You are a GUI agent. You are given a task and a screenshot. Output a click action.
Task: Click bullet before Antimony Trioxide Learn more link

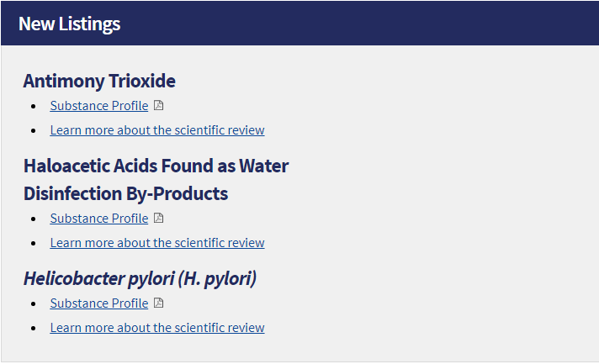pyautogui.click(x=34, y=131)
